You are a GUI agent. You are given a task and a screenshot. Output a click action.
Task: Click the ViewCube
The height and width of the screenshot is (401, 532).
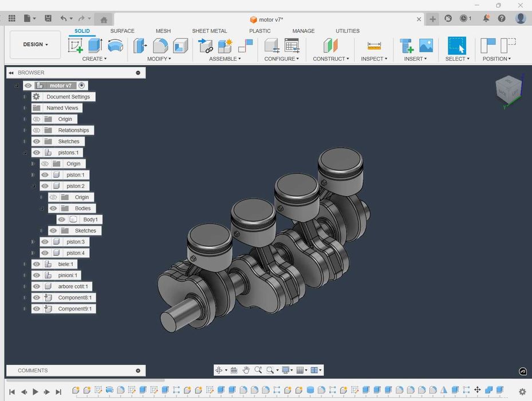click(508, 89)
